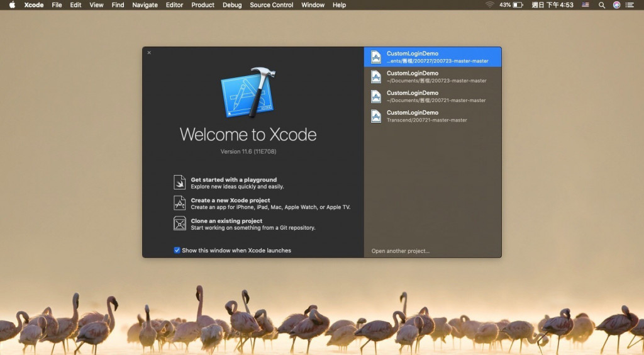Image resolution: width=644 pixels, height=355 pixels.
Task: Click the Welcome to Xcode heading
Action: 248,134
